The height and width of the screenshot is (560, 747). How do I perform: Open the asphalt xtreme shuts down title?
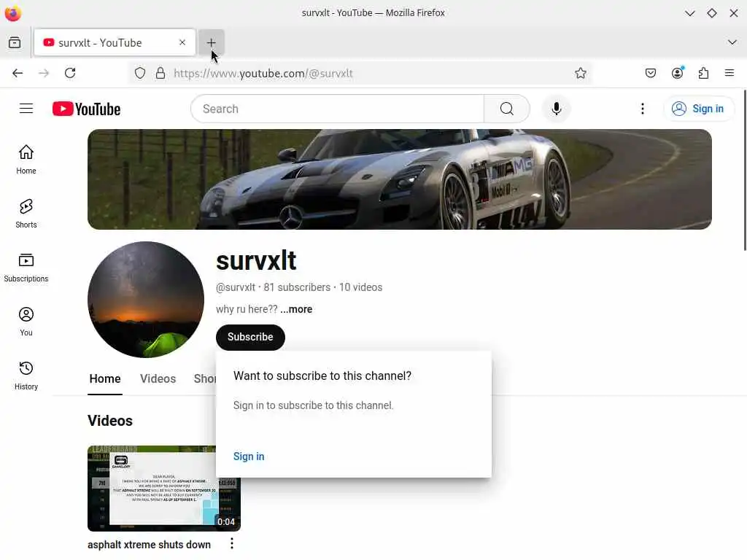pyautogui.click(x=149, y=544)
